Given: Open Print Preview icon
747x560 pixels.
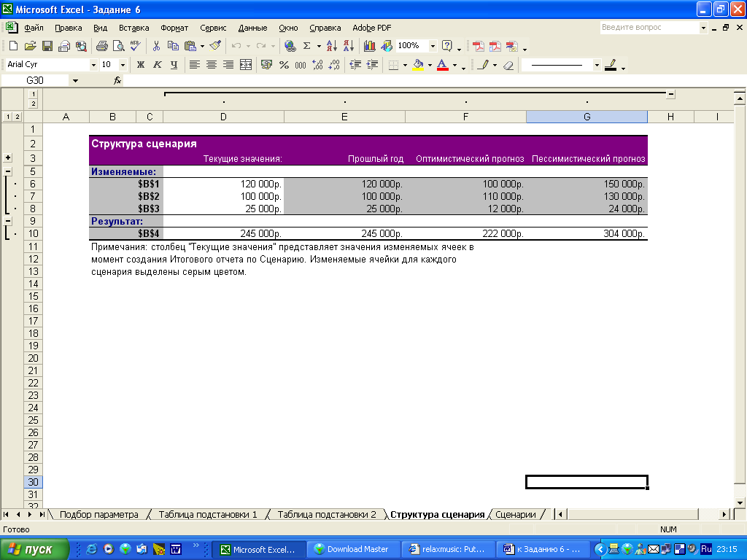Looking at the screenshot, I should 118,46.
